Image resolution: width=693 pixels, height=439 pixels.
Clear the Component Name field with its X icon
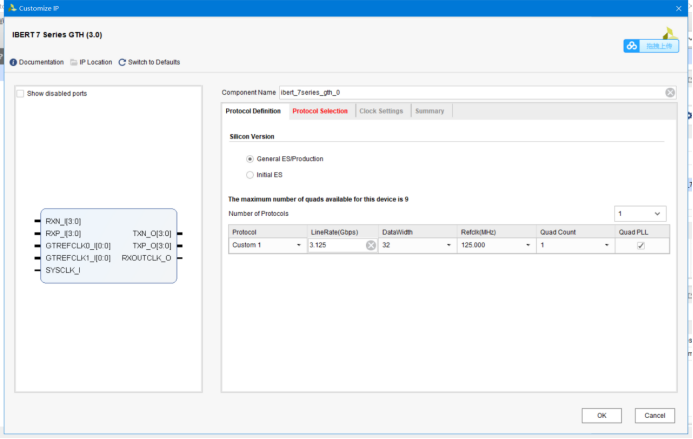pos(670,92)
